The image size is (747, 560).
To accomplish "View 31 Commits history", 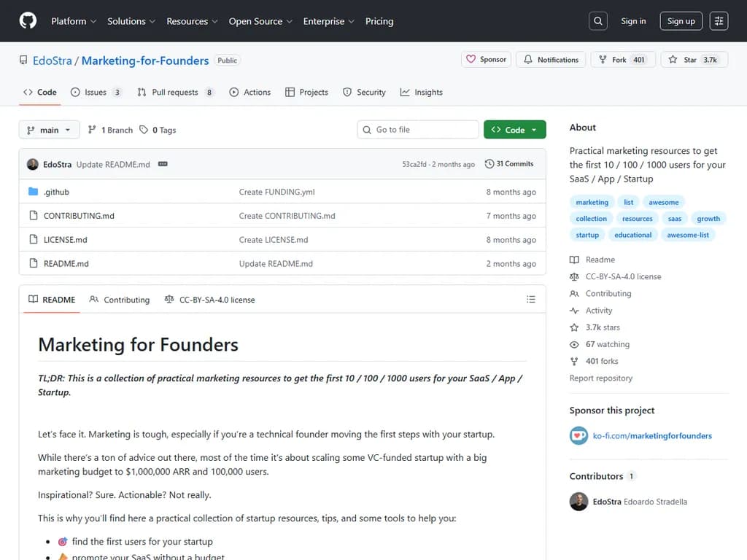I will [509, 164].
